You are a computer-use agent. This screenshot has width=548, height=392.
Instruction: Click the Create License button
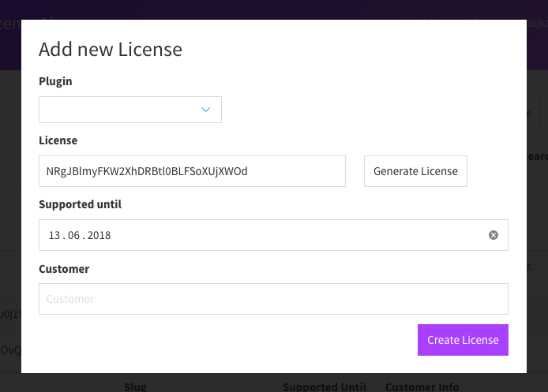click(463, 340)
